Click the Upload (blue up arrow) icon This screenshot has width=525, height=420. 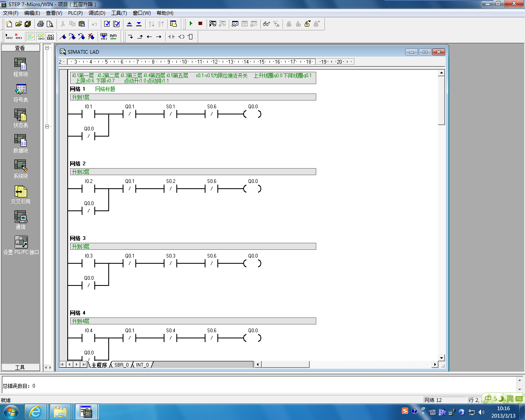(x=130, y=24)
